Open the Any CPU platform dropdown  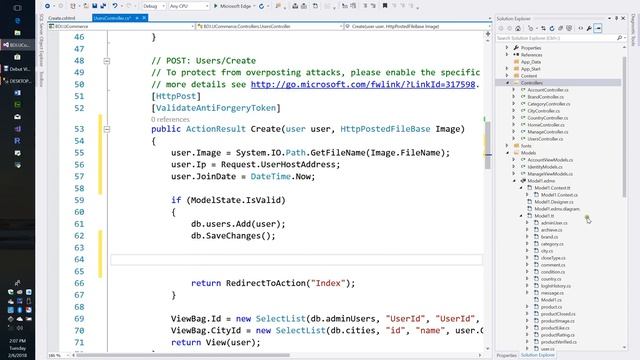tap(189, 6)
